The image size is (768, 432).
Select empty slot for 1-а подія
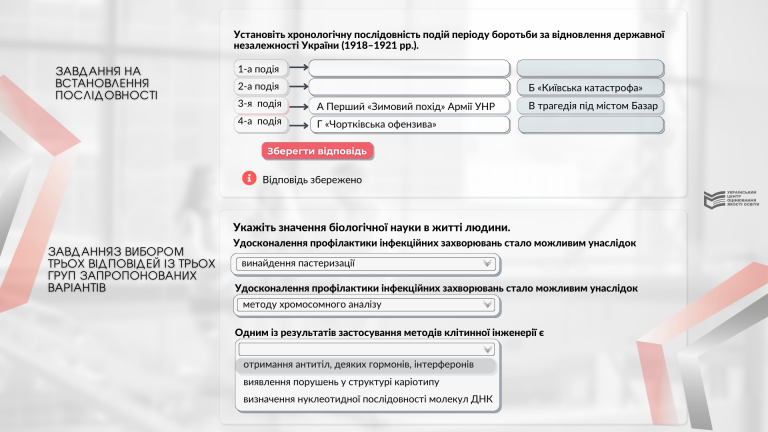[409, 69]
